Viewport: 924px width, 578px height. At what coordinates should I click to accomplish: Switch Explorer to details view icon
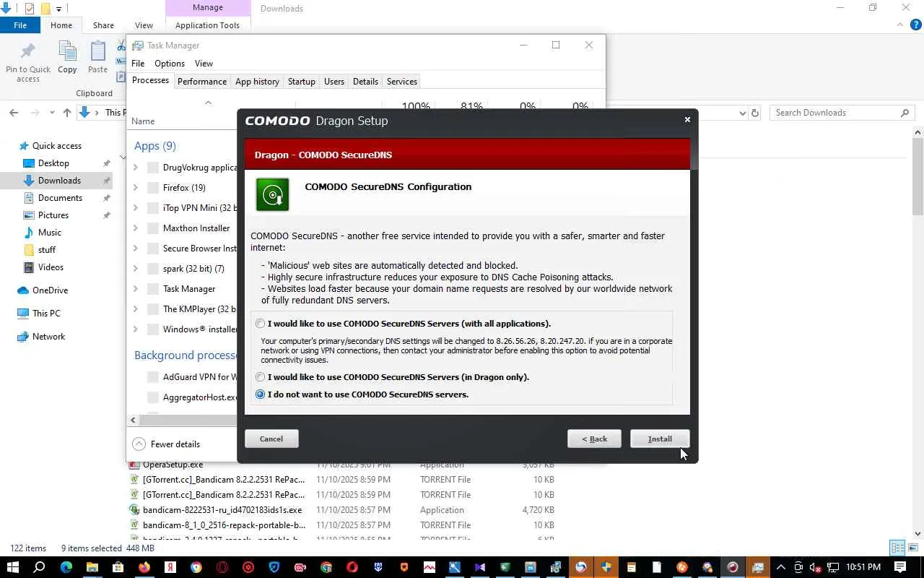(897, 548)
